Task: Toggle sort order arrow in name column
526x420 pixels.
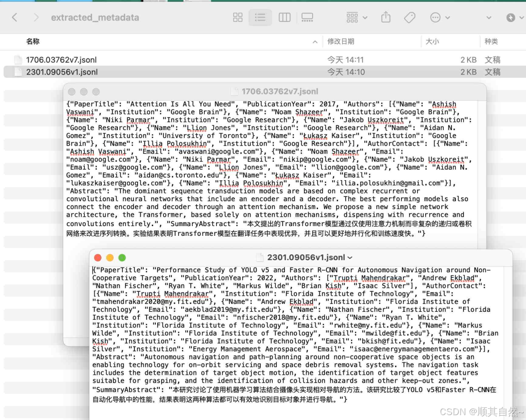Action: (315, 41)
